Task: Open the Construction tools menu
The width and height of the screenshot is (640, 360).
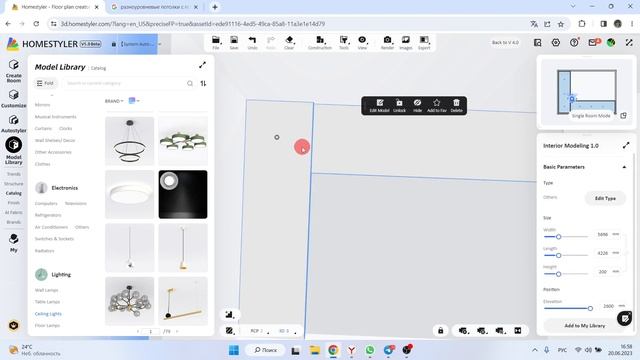Action: (x=320, y=42)
